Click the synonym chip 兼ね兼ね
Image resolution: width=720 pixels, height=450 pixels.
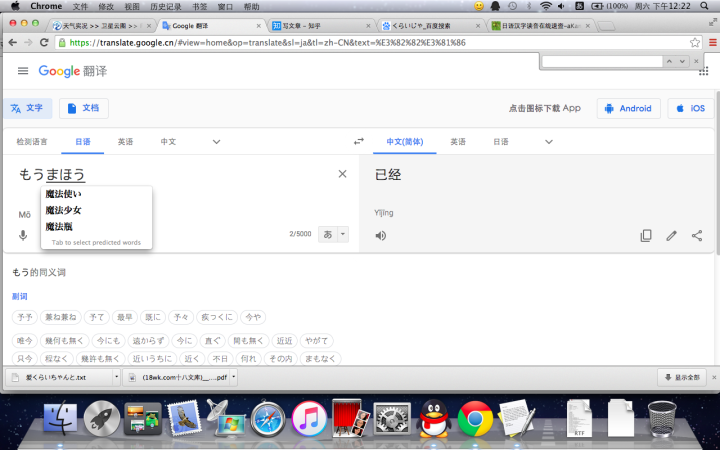pos(61,317)
